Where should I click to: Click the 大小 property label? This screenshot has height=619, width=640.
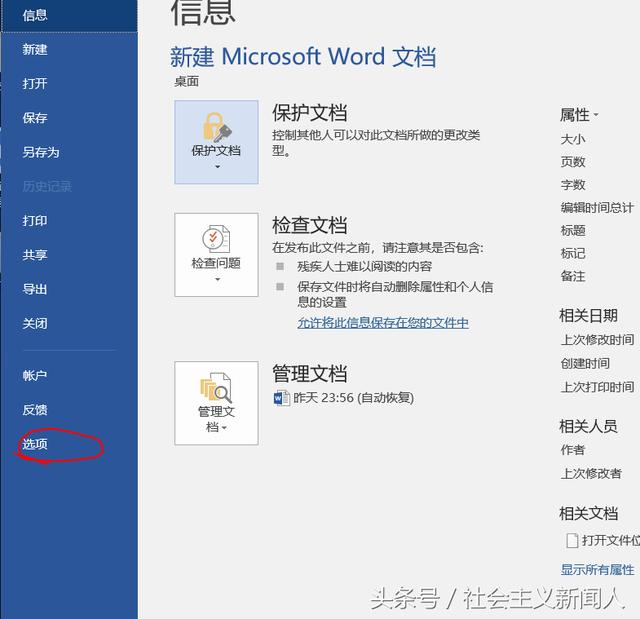coord(573,139)
